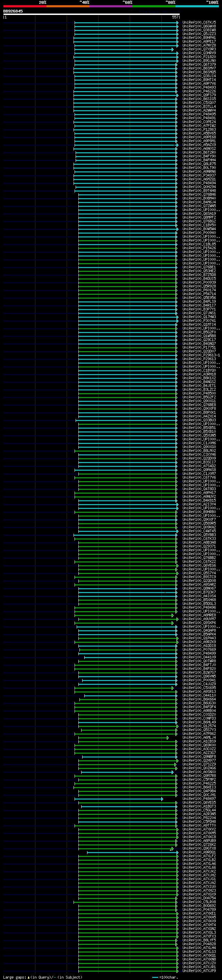Select hit label UniRef100_Q589R5
This screenshot has height=980, width=222.
(199, 523)
